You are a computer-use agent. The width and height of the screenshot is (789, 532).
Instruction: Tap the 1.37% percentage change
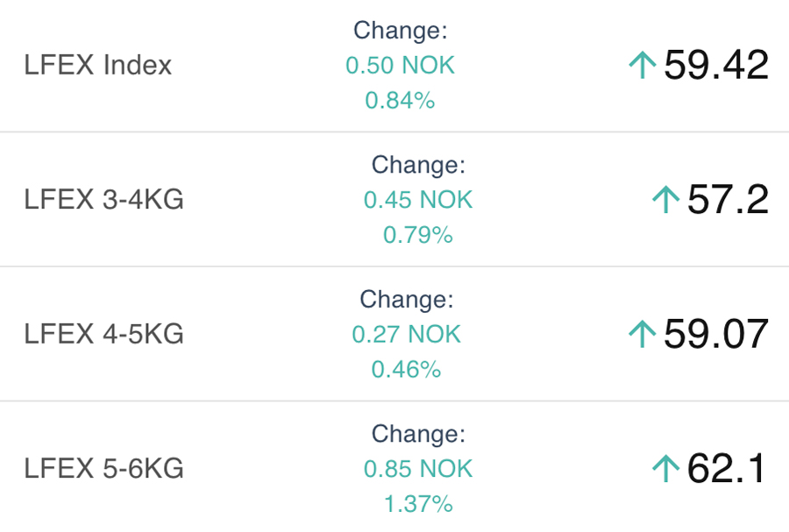point(418,504)
